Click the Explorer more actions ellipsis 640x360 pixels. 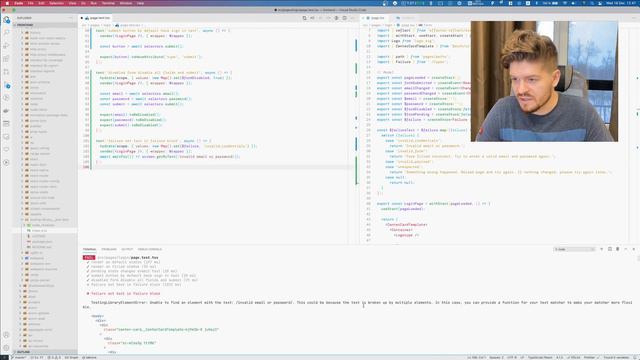[x=71, y=18]
